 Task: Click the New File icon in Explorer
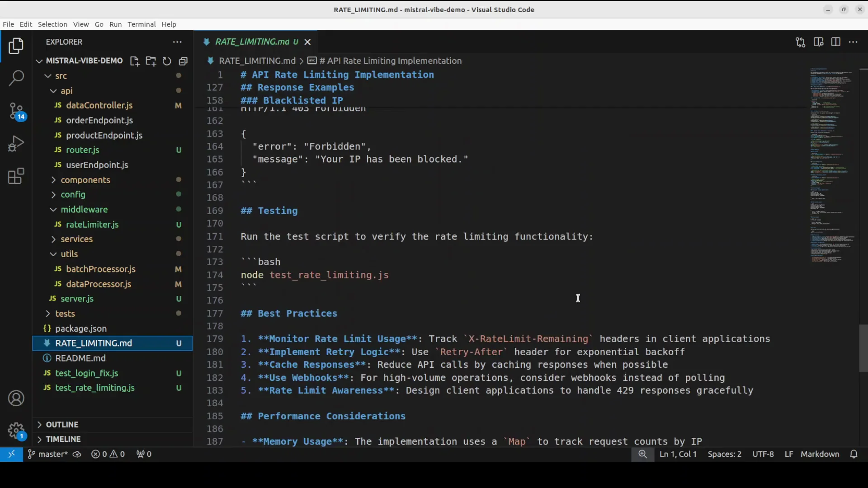(135, 61)
